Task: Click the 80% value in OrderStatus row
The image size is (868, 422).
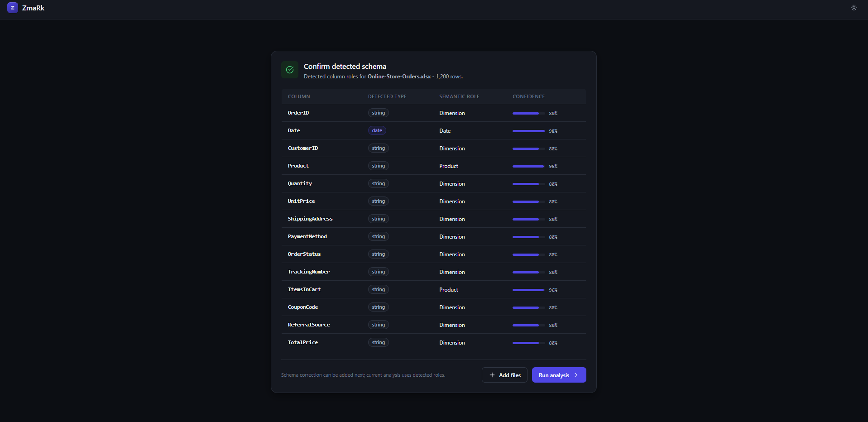Action: 553,254
